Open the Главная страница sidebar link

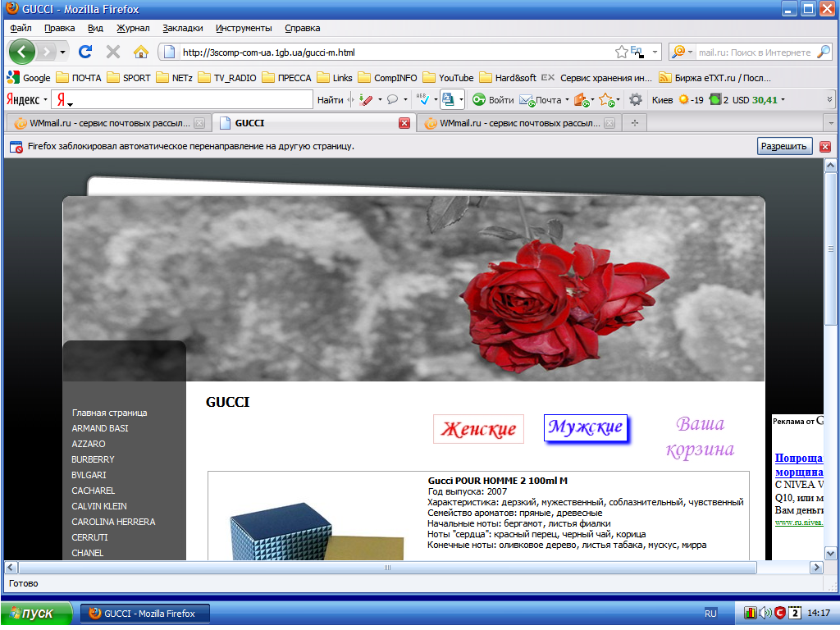pyautogui.click(x=109, y=413)
